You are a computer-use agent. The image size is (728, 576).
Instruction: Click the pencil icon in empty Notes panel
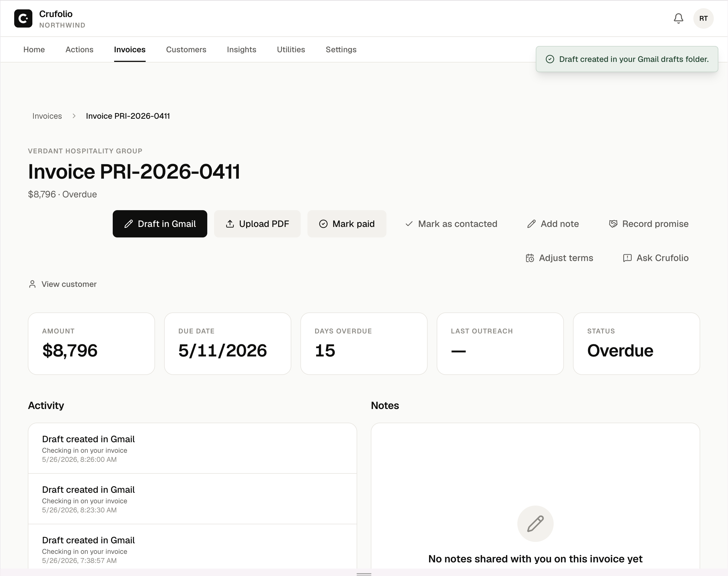tap(535, 524)
